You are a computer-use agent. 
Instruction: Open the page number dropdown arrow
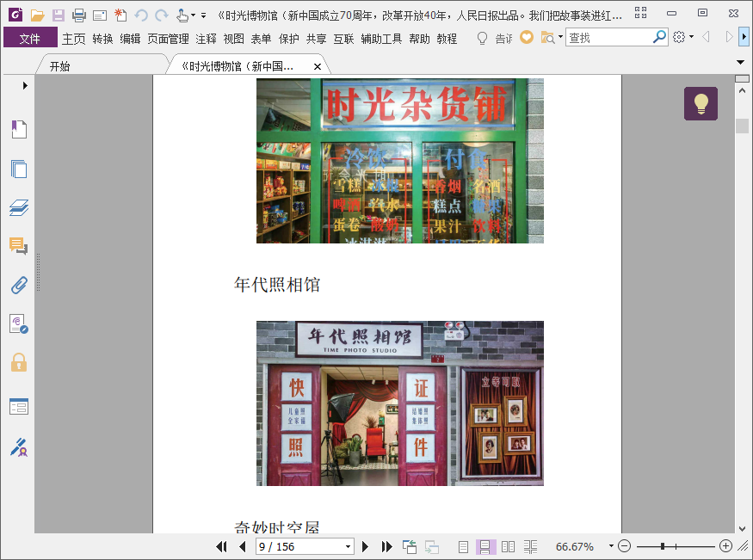click(349, 546)
